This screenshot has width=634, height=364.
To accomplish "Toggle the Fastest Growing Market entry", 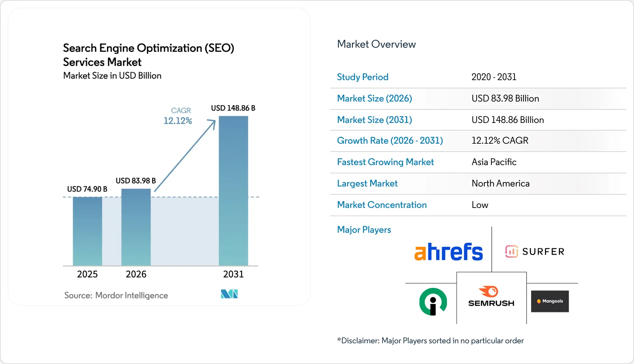I will (x=385, y=162).
